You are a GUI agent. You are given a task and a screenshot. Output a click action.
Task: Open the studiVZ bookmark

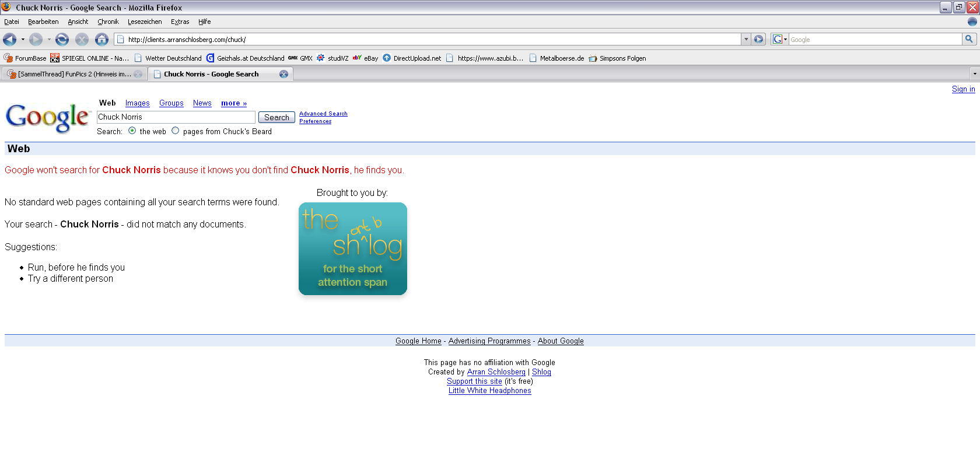point(332,58)
